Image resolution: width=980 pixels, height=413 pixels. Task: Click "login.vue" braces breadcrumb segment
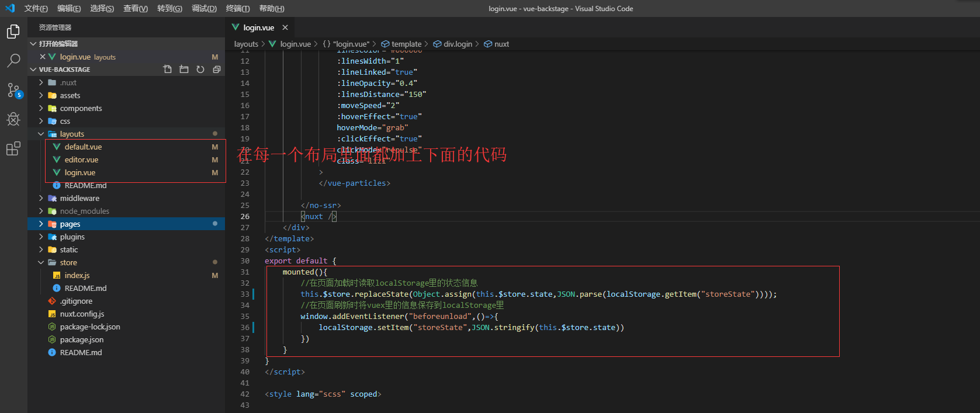pyautogui.click(x=346, y=44)
